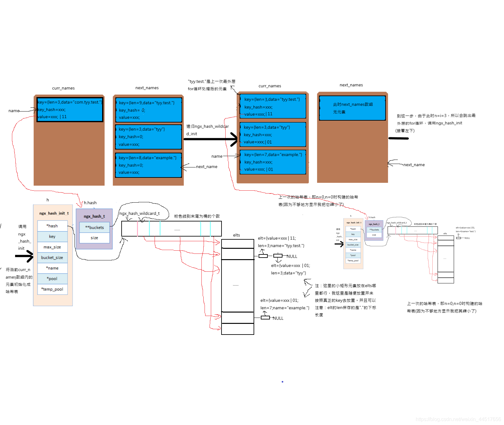Select the blue block key={len=9,data="tyy.test."}
The width and height of the screenshot is (504, 425).
[x=148, y=110]
